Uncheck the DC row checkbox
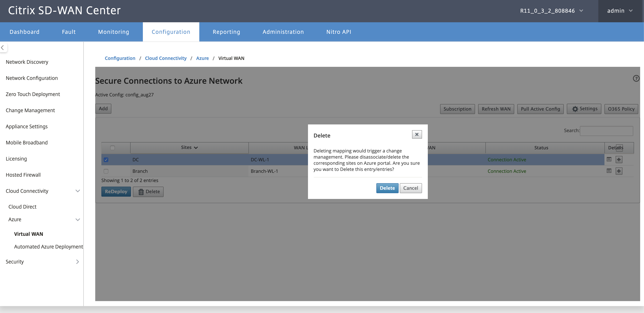 [106, 160]
